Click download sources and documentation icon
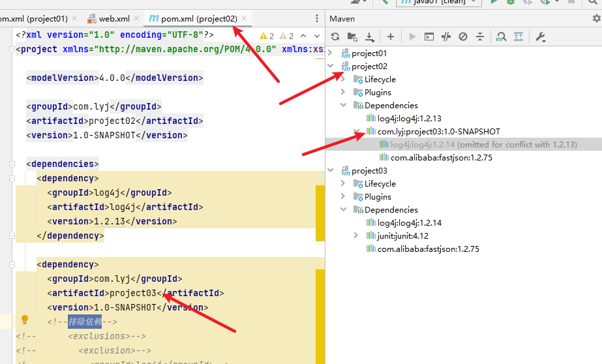The width and height of the screenshot is (602, 364). click(x=369, y=37)
